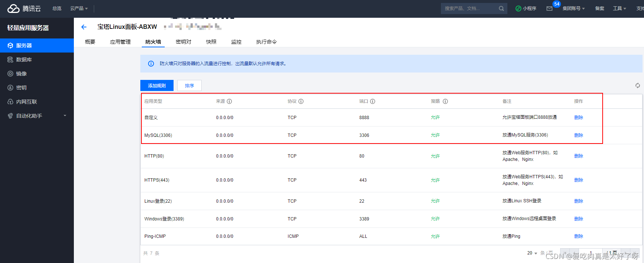
Task: Switch to the 应用管理 tab
Action: [x=120, y=42]
